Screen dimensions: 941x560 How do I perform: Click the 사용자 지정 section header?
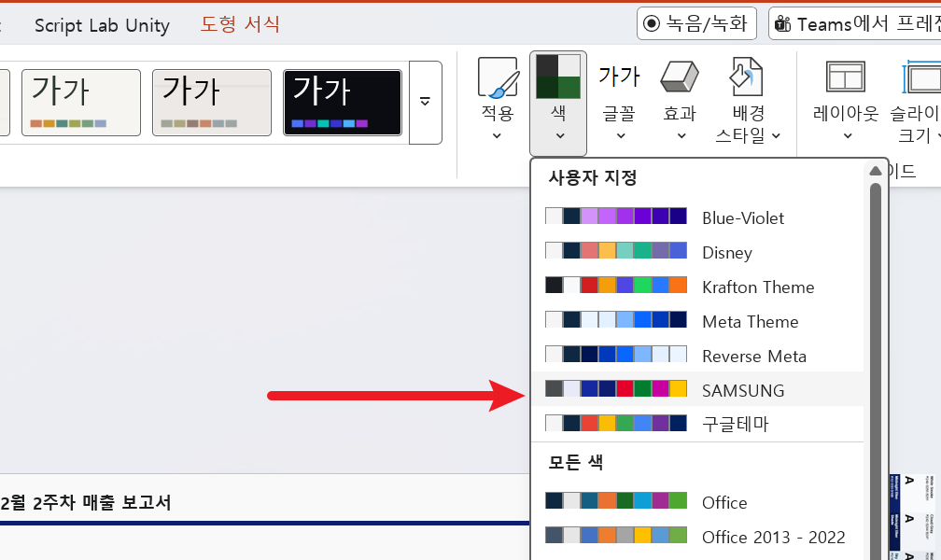[x=592, y=177]
